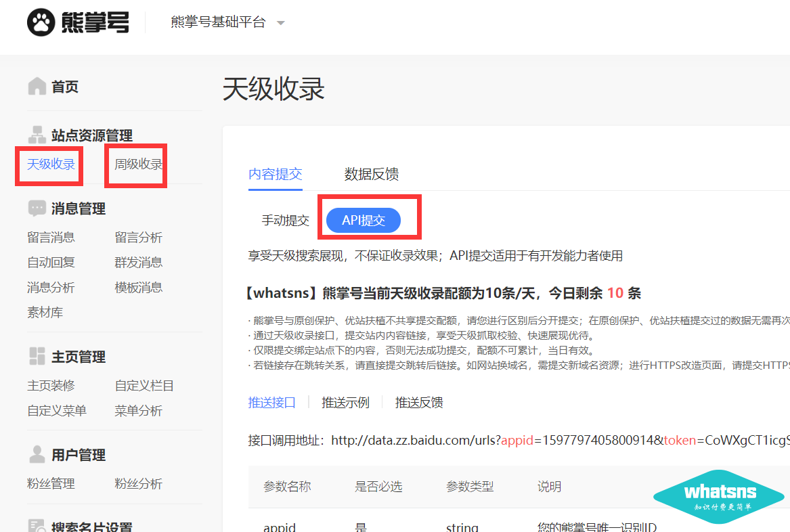Click the 主页管理 layout icon

pos(37,356)
